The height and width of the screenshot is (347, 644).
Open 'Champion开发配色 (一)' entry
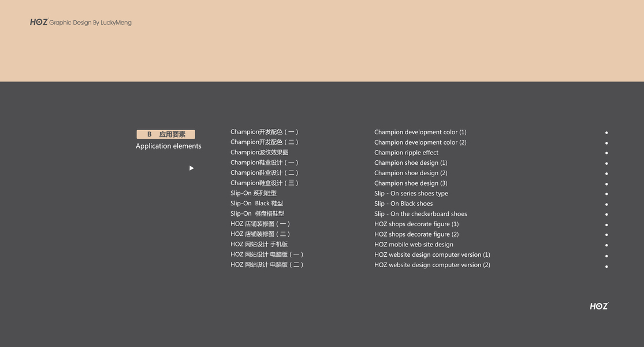pyautogui.click(x=264, y=132)
